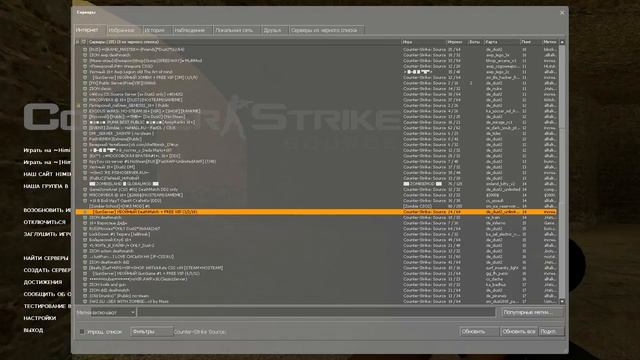
Task: Click shield icon of ZEON action deathmatch row
Action: tap(85, 251)
